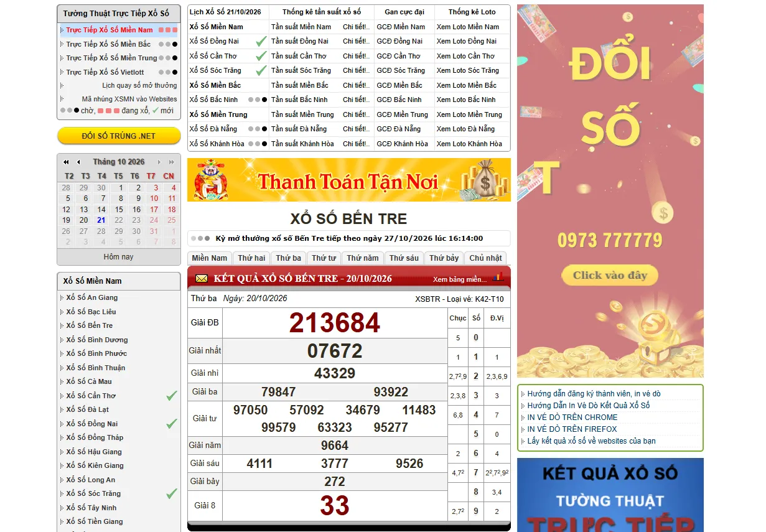Click checkmark next to Đồng Nai in sidebar list
The image size is (766, 532).
pyautogui.click(x=172, y=424)
